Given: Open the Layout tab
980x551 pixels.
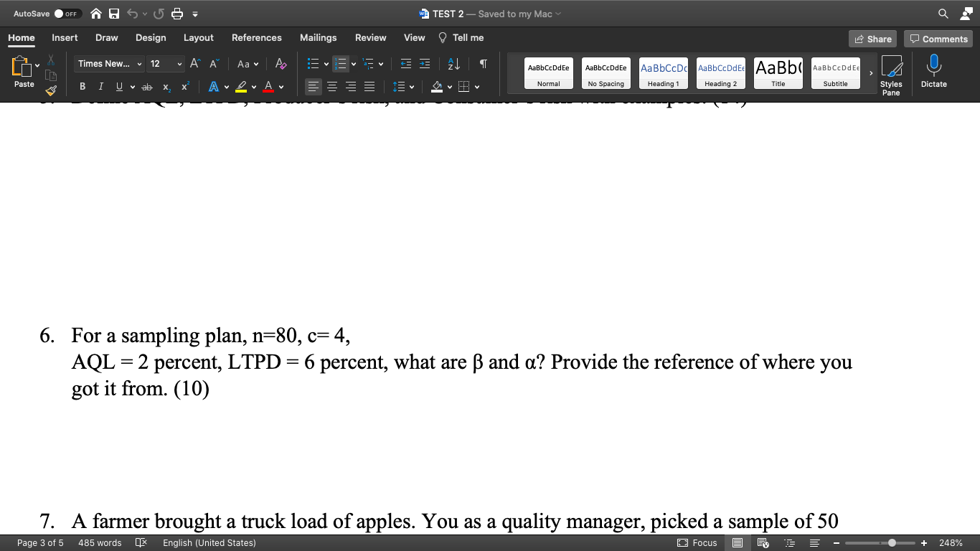Looking at the screenshot, I should point(198,37).
